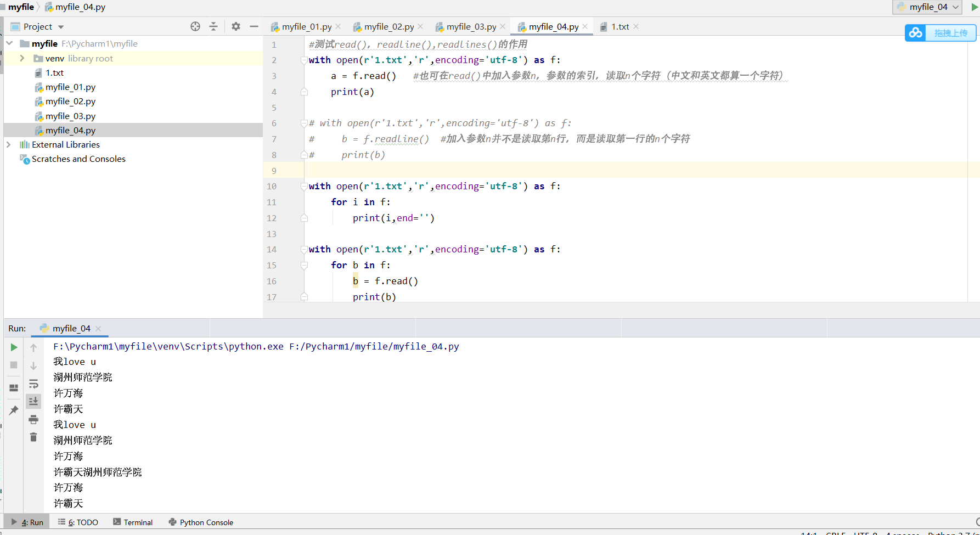Open Scratches and Consoles node

click(x=78, y=159)
